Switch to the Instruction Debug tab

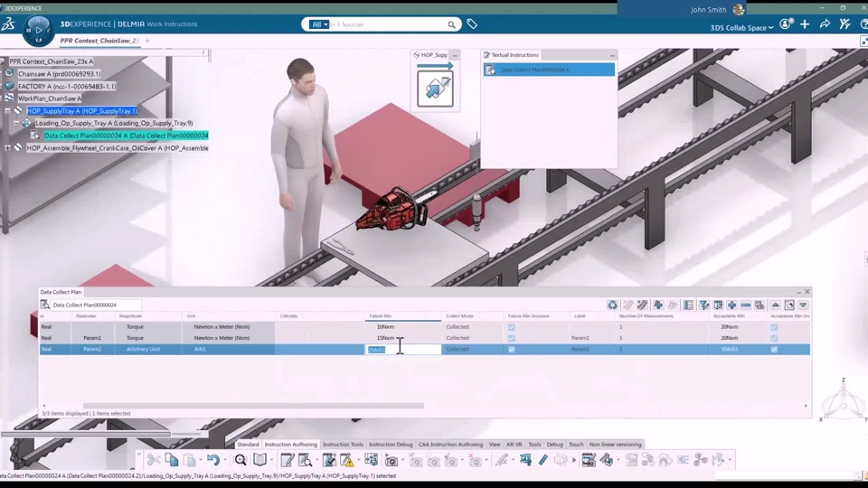coord(391,445)
